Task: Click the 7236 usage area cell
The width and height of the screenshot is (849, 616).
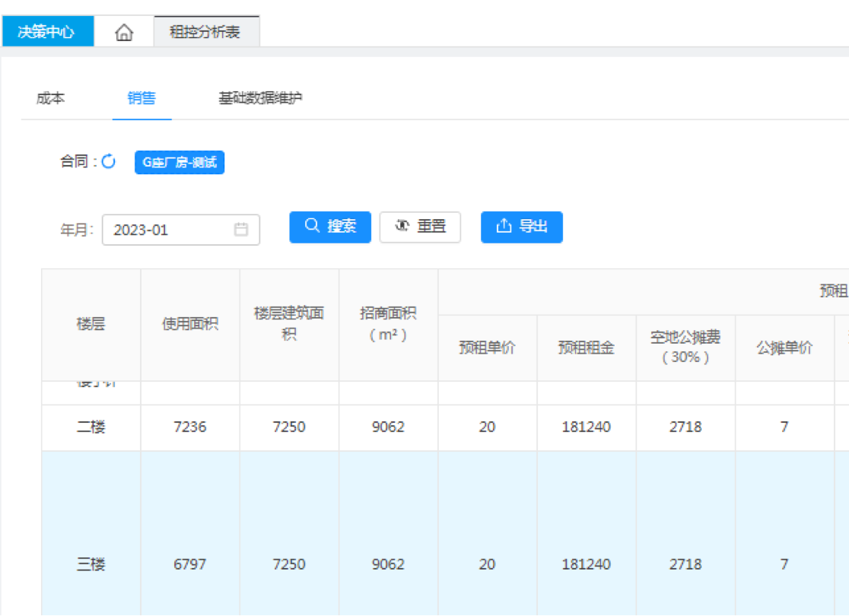Action: point(190,427)
